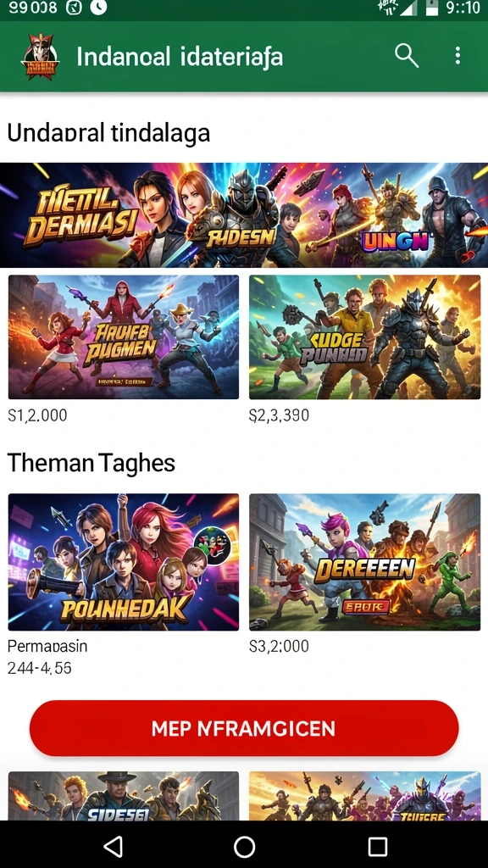Tap the app logo in the header
Viewport: 488px width, 868px height.
coord(40,57)
